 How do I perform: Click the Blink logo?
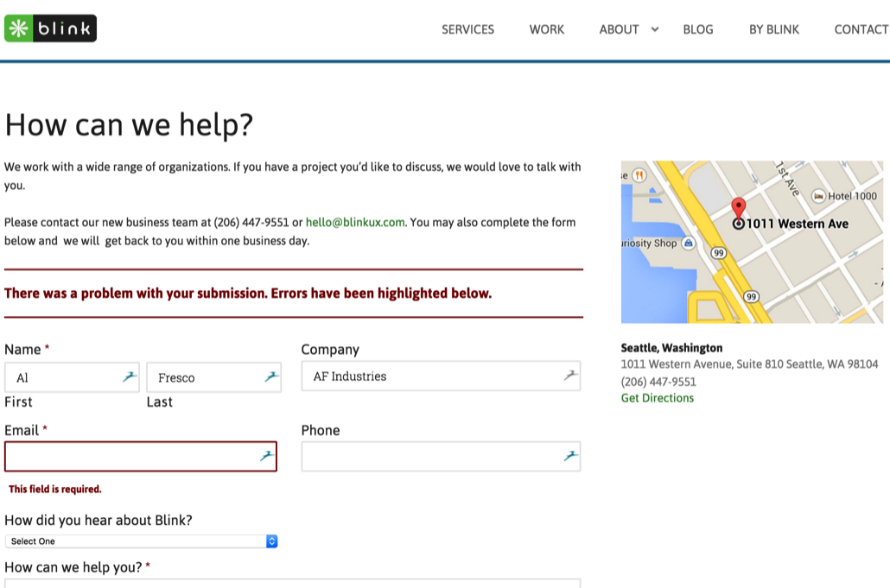click(x=50, y=28)
